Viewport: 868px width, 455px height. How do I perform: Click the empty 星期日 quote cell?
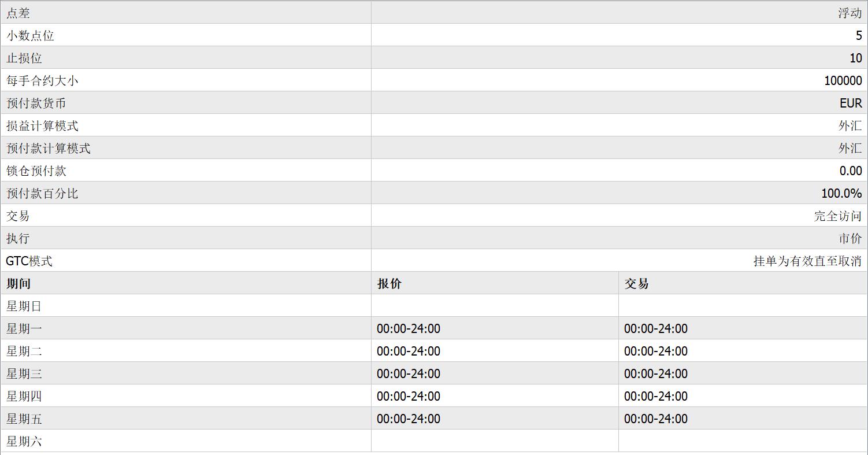494,306
